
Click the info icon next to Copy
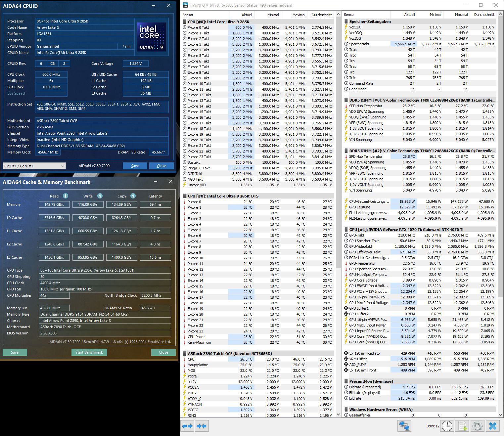(x=133, y=196)
